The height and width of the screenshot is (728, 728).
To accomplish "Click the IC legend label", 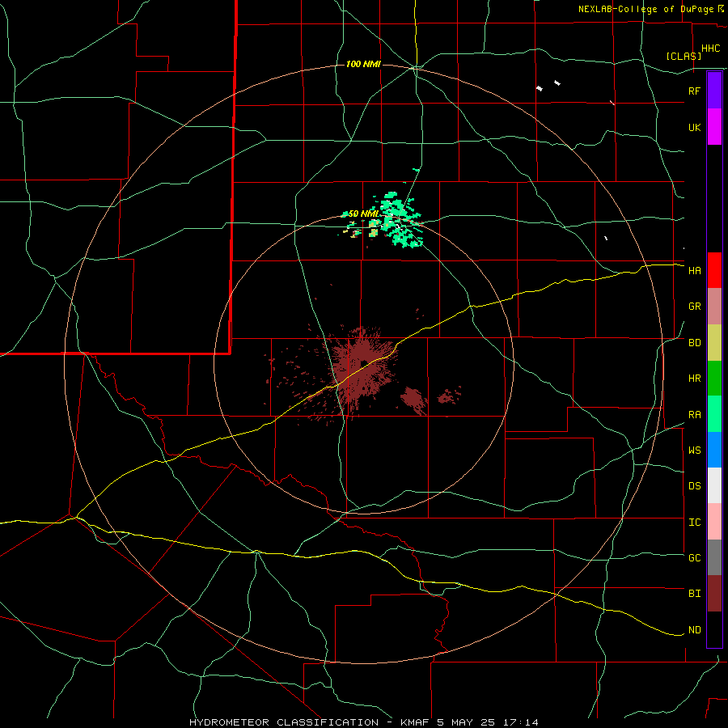I will tap(694, 523).
